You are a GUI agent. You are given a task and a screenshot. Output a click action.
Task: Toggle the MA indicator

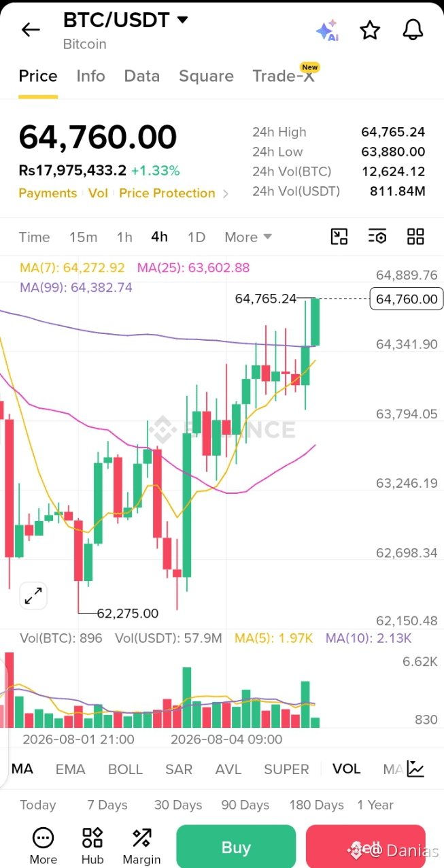click(x=22, y=769)
